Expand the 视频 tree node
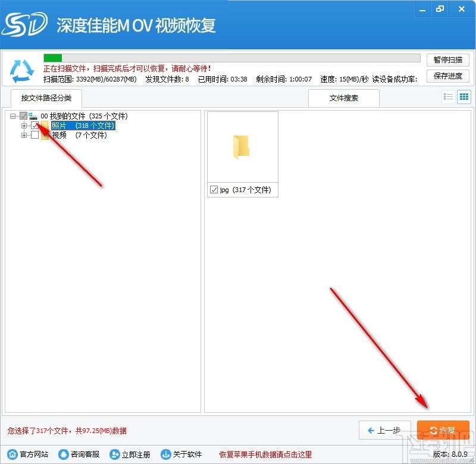The height and width of the screenshot is (464, 476). click(24, 135)
